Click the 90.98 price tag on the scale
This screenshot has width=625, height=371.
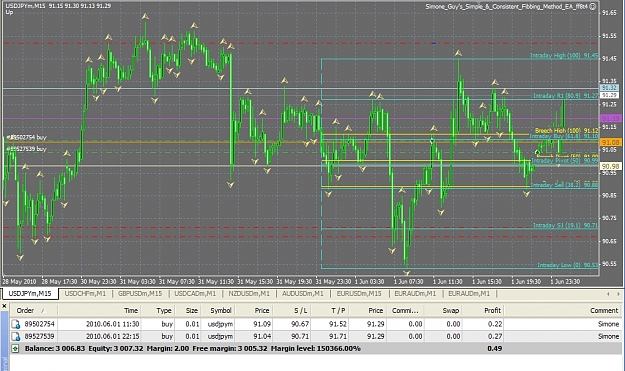pos(610,166)
